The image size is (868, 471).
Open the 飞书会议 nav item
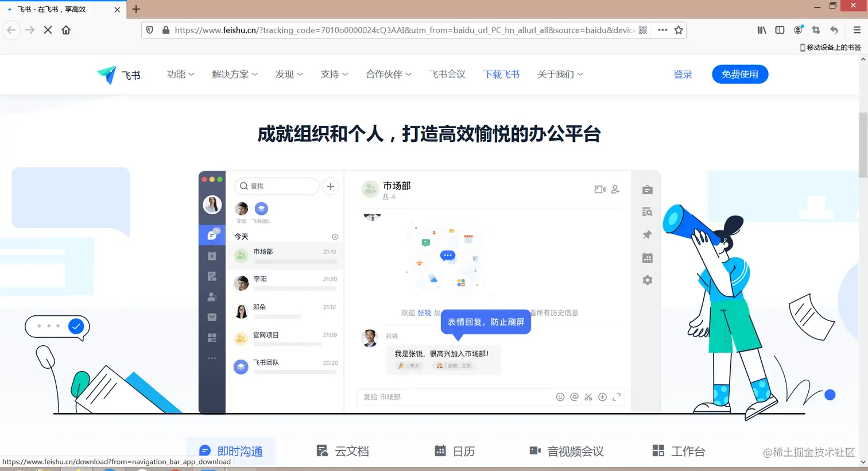(447, 74)
